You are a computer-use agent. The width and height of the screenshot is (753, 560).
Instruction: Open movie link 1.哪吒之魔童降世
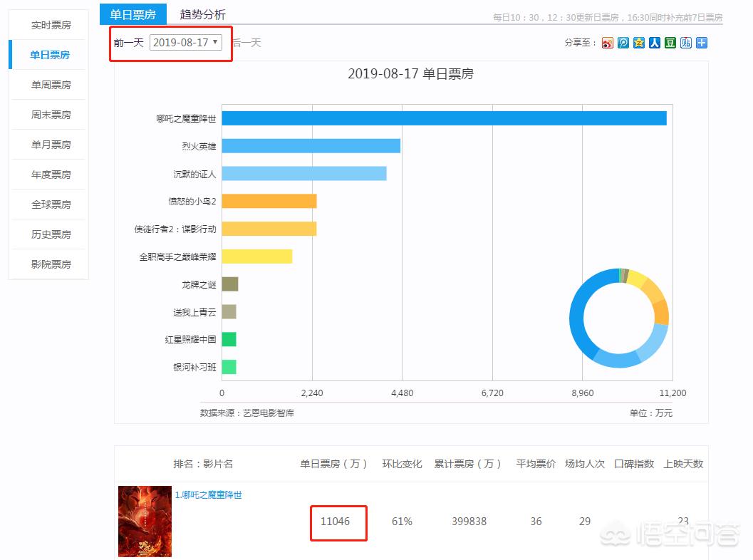click(209, 494)
